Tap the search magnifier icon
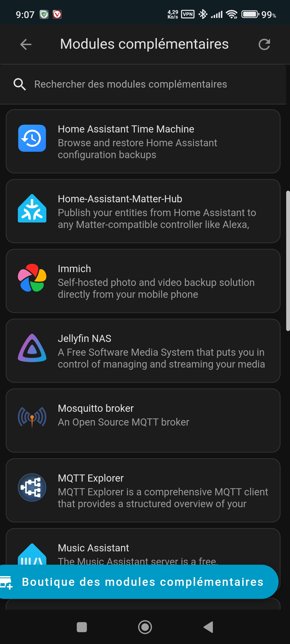290x644 pixels. click(x=19, y=84)
